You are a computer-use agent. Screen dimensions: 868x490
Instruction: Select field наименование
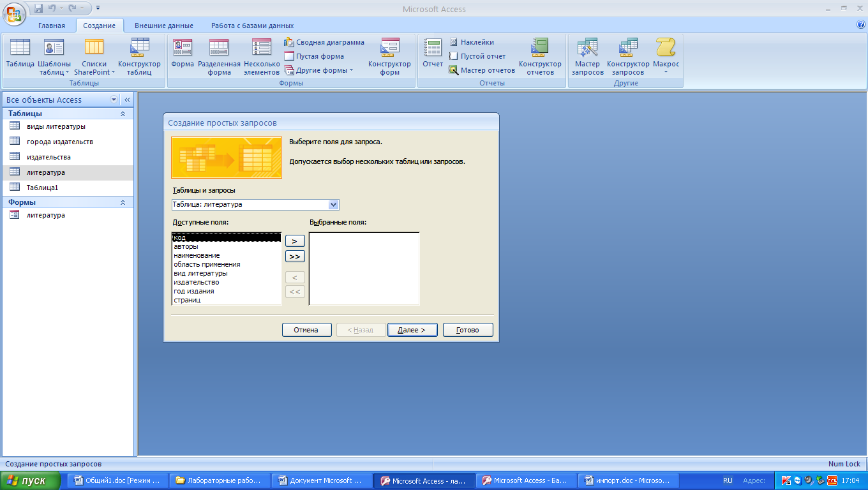pos(227,255)
